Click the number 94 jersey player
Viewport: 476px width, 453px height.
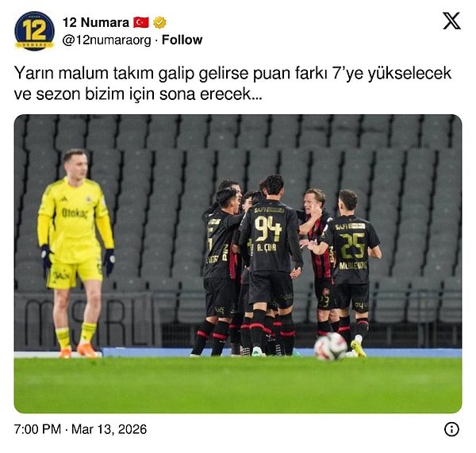(271, 264)
